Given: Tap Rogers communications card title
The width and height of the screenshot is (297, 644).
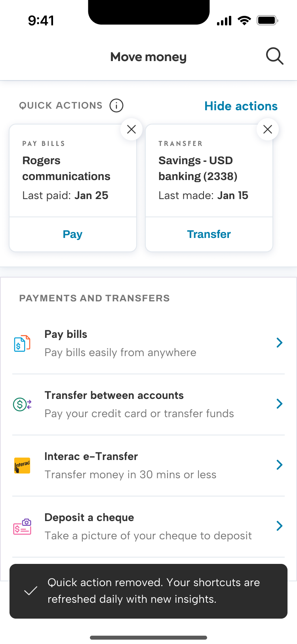Looking at the screenshot, I should 66,169.
